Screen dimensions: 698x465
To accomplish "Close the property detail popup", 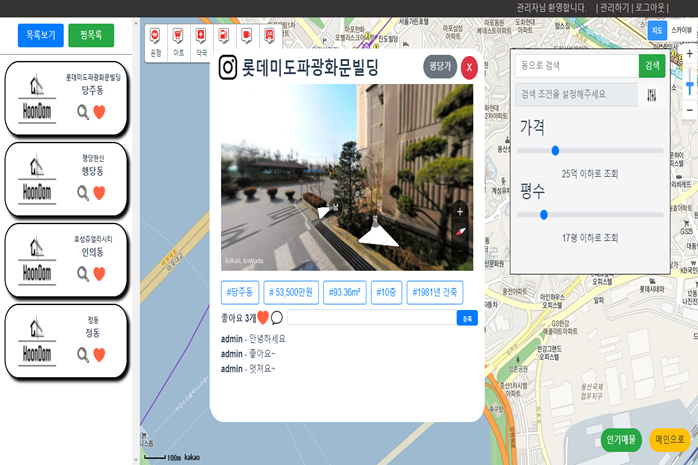I will 469,68.
